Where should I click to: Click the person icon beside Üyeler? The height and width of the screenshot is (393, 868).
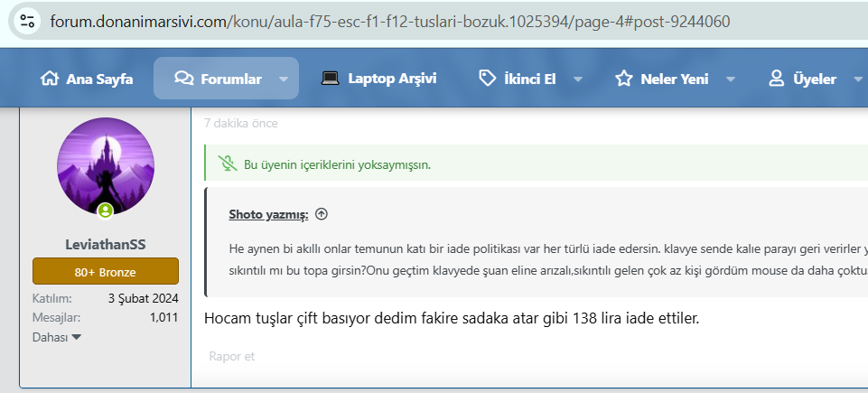click(777, 79)
